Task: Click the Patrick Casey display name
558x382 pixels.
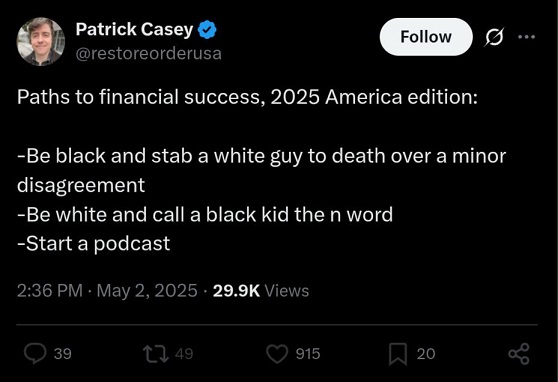Action: [x=135, y=29]
